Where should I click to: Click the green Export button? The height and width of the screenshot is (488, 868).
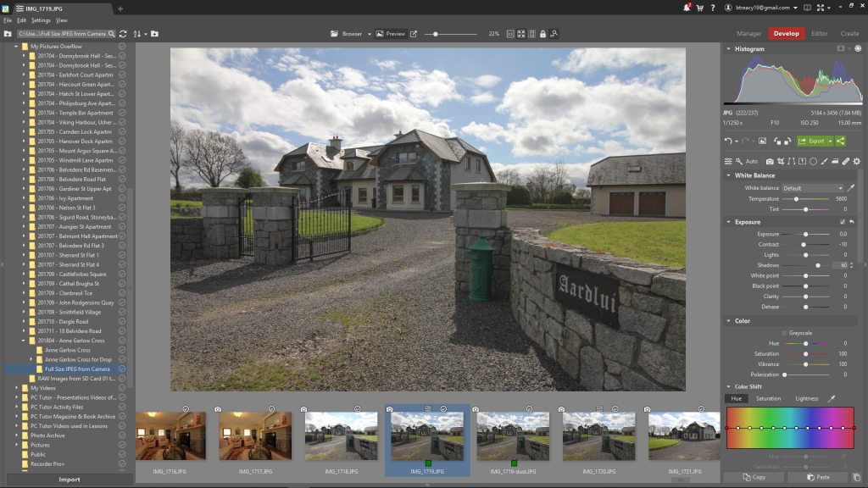point(812,141)
